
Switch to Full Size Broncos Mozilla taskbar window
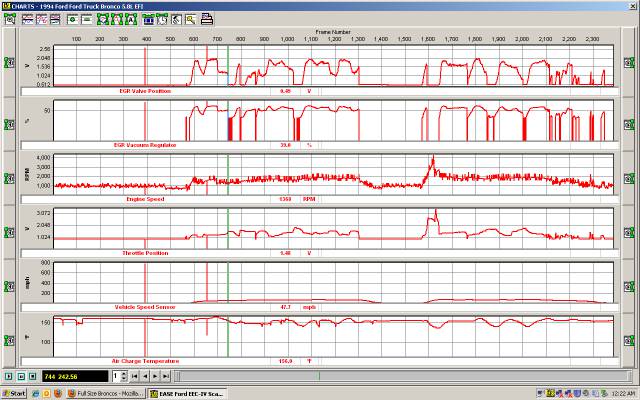(x=105, y=393)
